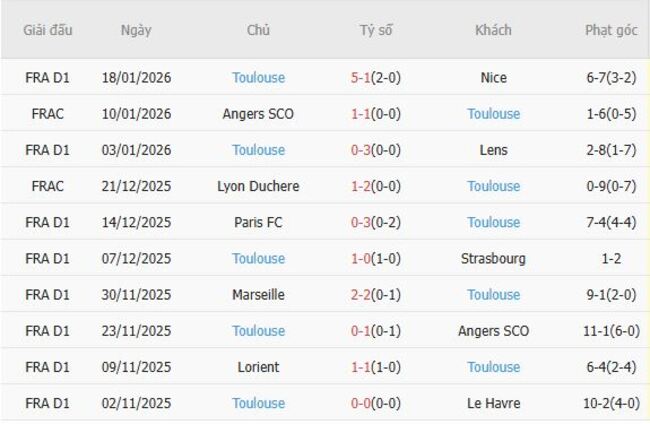Click the away team Toulouse on 14/12/2025
Viewport: 650px width, 424px height.
click(493, 222)
